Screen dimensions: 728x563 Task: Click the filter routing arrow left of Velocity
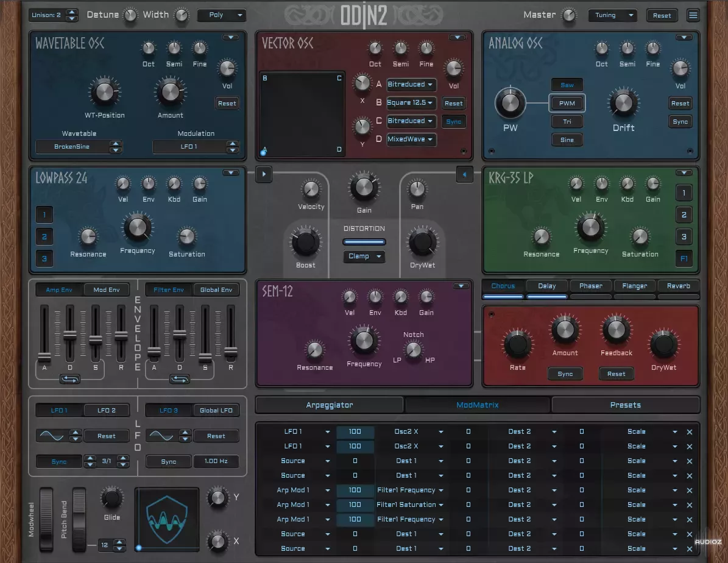[264, 174]
